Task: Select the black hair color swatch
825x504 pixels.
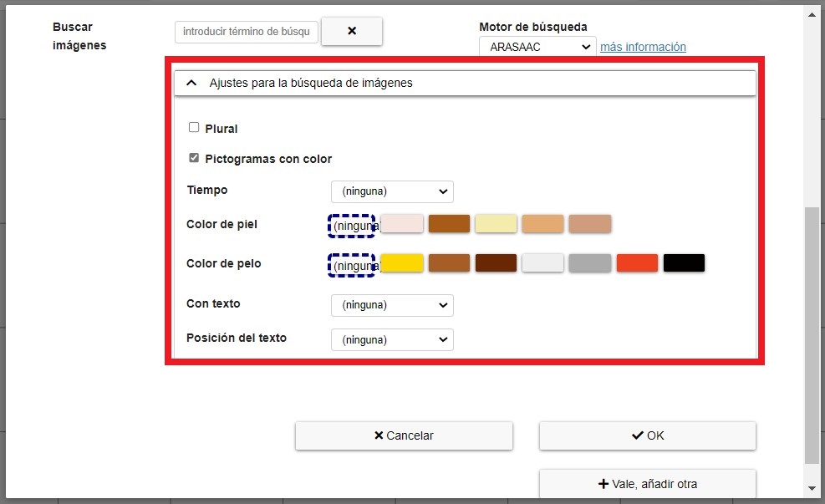Action: 684,262
